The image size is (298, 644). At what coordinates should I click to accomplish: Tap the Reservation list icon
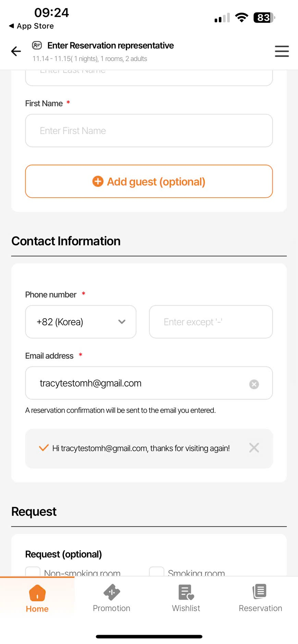[260, 592]
